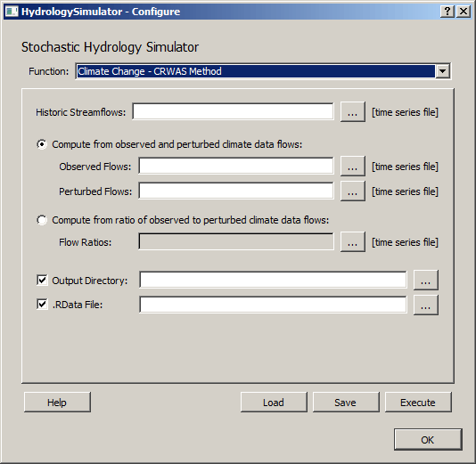Click the Output Directory text field
Image resolution: width=476 pixels, height=464 pixels.
pyautogui.click(x=273, y=280)
